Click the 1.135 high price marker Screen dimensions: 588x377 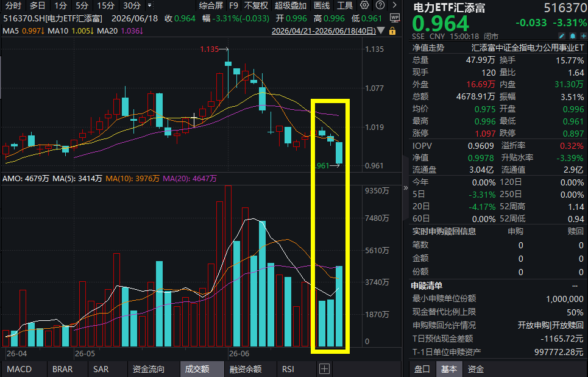click(x=209, y=49)
